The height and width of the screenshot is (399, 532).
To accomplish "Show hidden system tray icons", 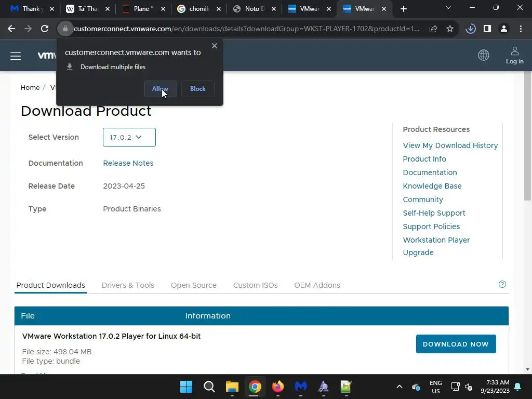I will [400, 387].
